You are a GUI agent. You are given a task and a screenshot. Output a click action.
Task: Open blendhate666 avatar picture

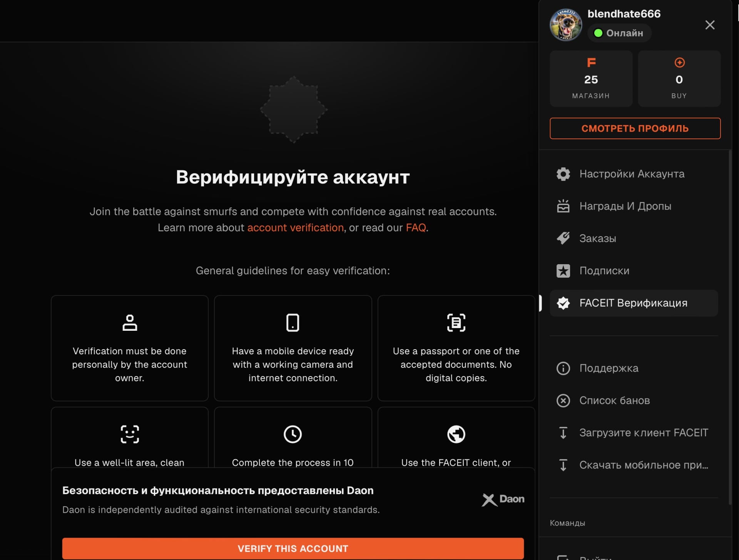pyautogui.click(x=566, y=25)
